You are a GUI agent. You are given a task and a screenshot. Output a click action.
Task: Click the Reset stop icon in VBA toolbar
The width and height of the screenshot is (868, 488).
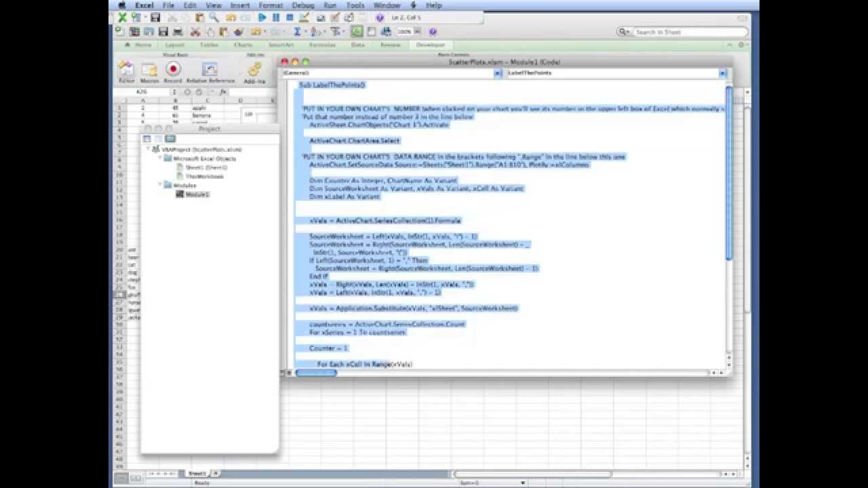(290, 18)
